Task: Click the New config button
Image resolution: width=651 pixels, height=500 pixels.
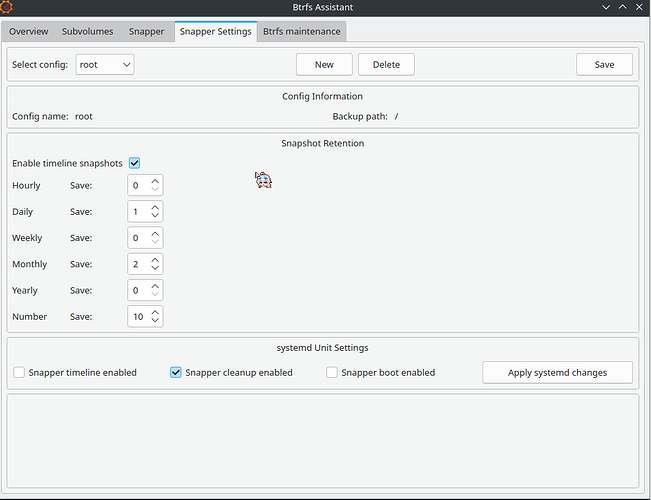Action: click(x=324, y=65)
